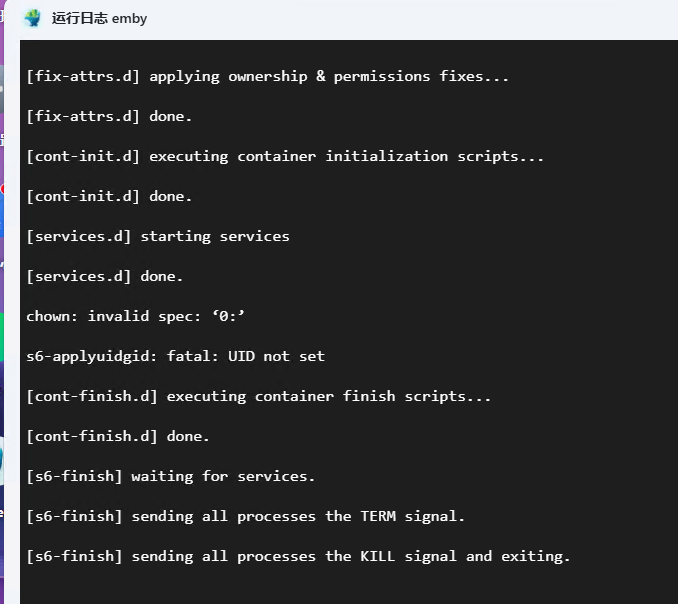Viewport: 678px width, 604px height.
Task: Click the '[cont-finish.d] done.' log entry
Action: tap(118, 436)
